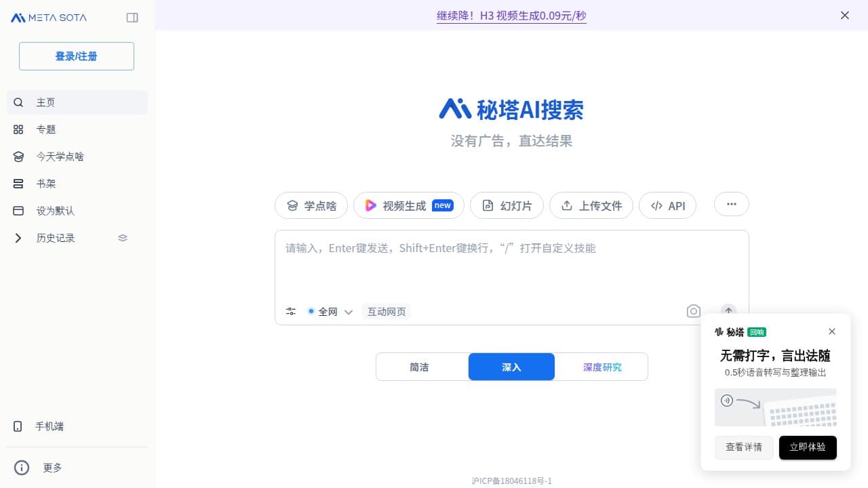Viewport: 868px width, 488px height.
Task: Open 视频生成 new feature button
Action: coord(409,205)
